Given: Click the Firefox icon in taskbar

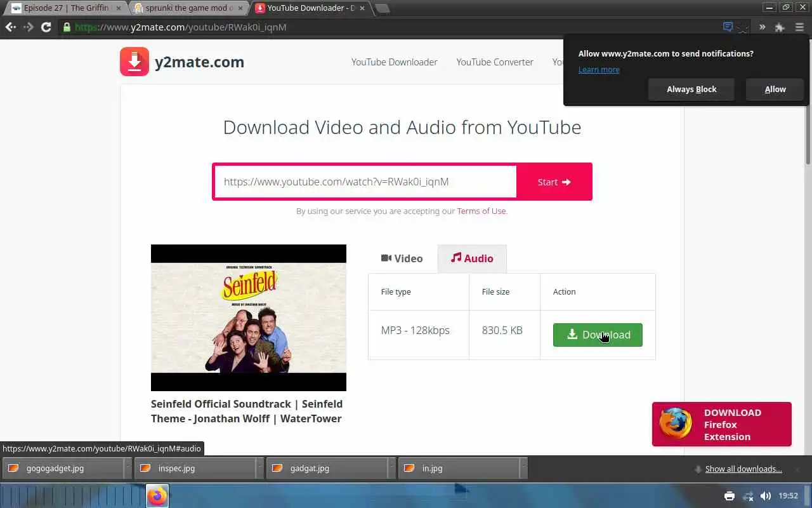Looking at the screenshot, I should click(x=157, y=496).
